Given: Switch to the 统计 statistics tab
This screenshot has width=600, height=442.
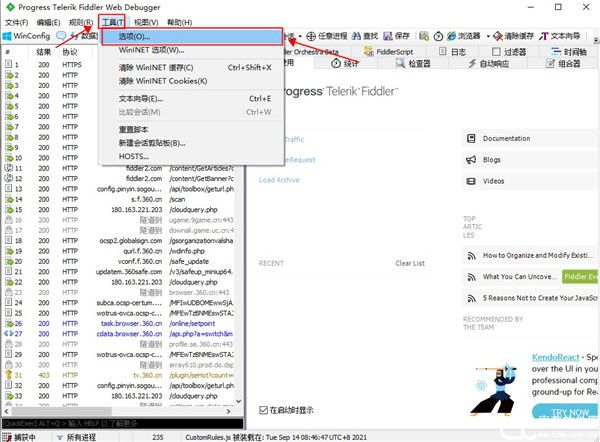Looking at the screenshot, I should point(345,63).
